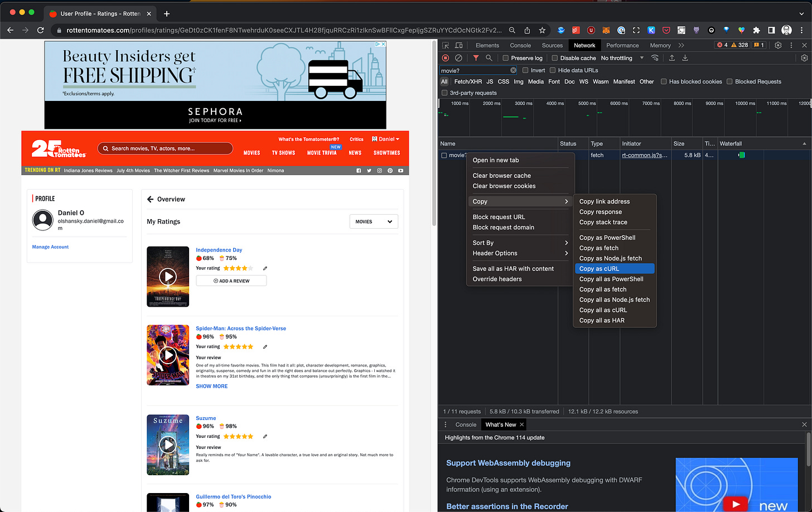
Task: Go back using the Overview arrow
Action: pos(151,199)
